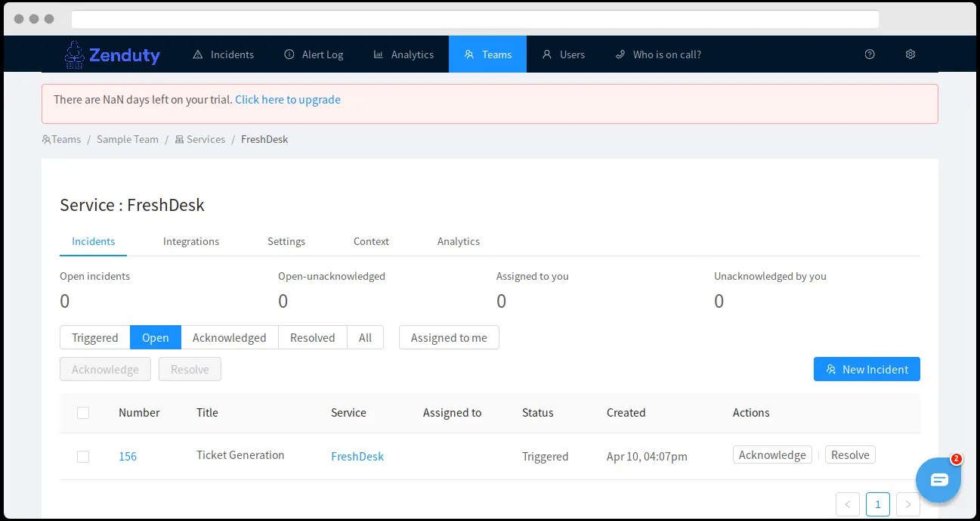Viewport: 980px width, 521px height.
Task: Filter incidents by Open
Action: click(156, 338)
